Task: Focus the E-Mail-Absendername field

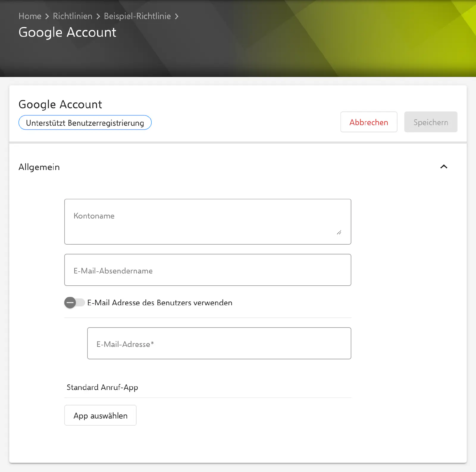Action: [x=208, y=270]
